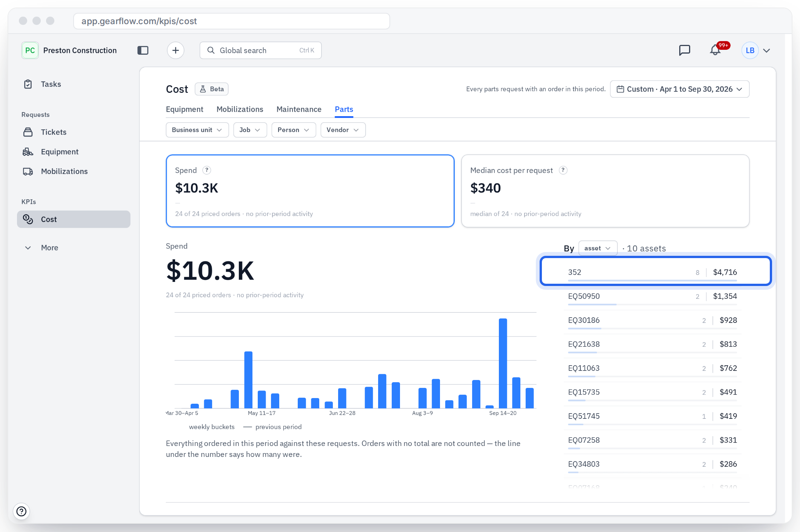Viewport: 800px width, 532px height.
Task: Open notifications bell with 99+ badge
Action: 715,50
